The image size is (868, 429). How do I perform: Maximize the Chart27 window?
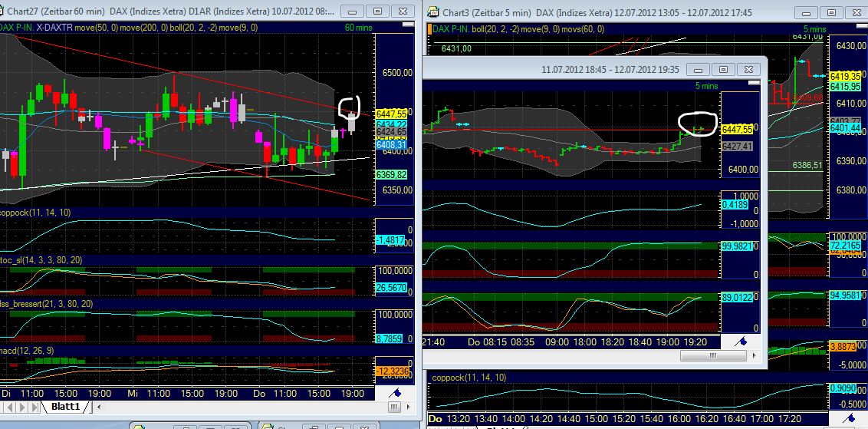click(x=377, y=11)
